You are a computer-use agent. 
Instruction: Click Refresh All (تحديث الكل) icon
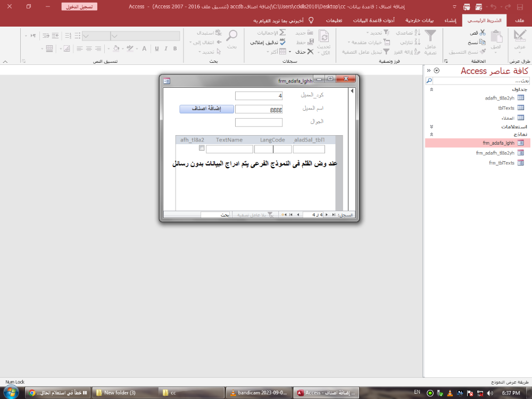point(323,36)
